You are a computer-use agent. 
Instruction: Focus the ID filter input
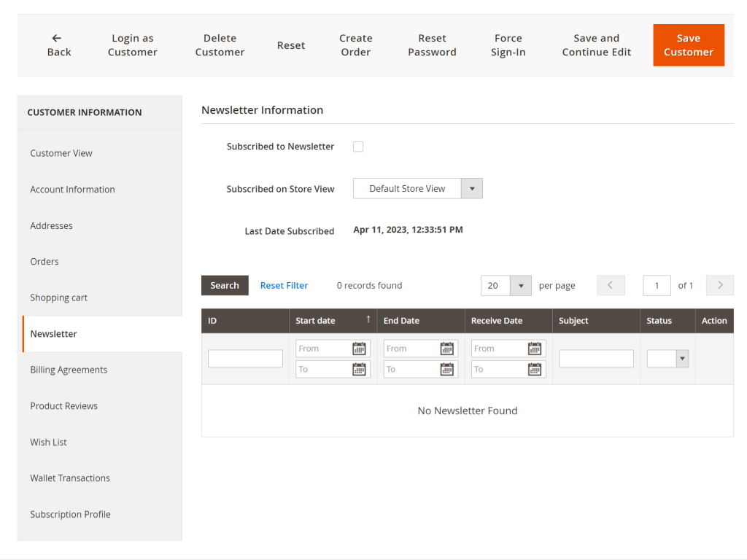[x=245, y=359]
